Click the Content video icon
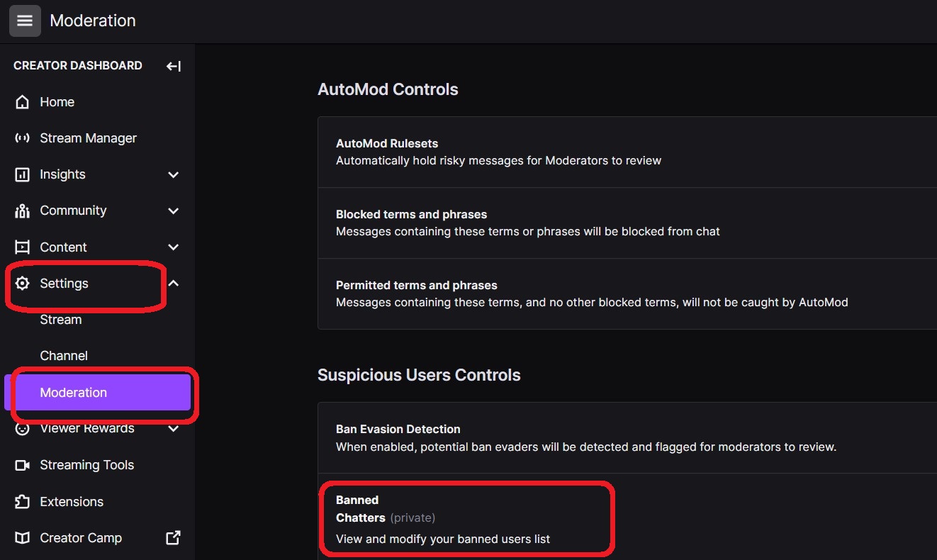 click(x=23, y=247)
